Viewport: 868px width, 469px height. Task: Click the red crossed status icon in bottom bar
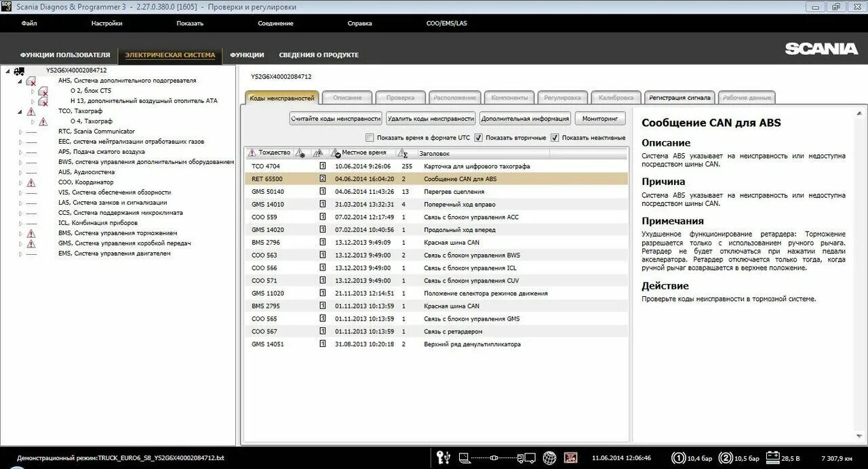[571, 457]
